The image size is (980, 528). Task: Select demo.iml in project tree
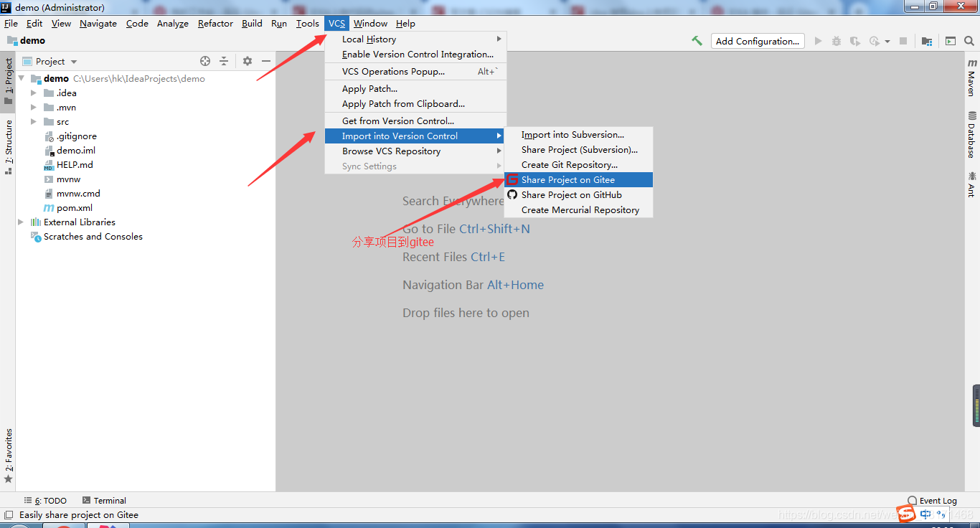tap(76, 150)
